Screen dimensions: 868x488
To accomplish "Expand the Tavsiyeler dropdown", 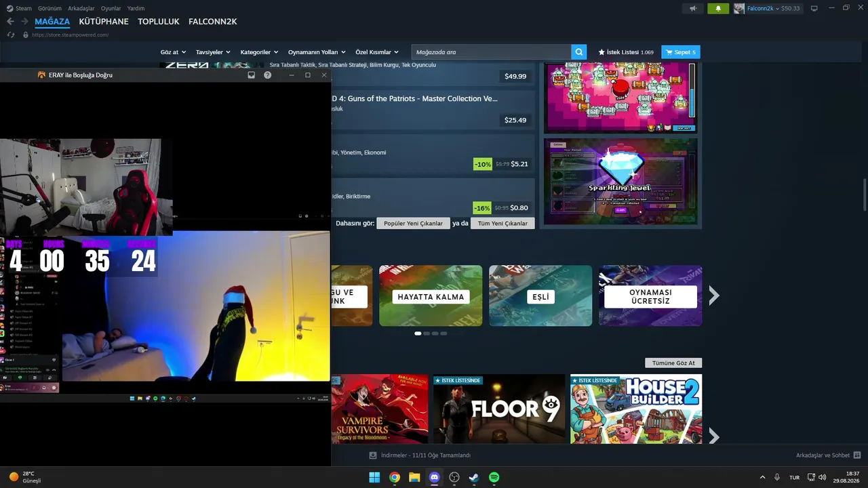I will pos(213,52).
